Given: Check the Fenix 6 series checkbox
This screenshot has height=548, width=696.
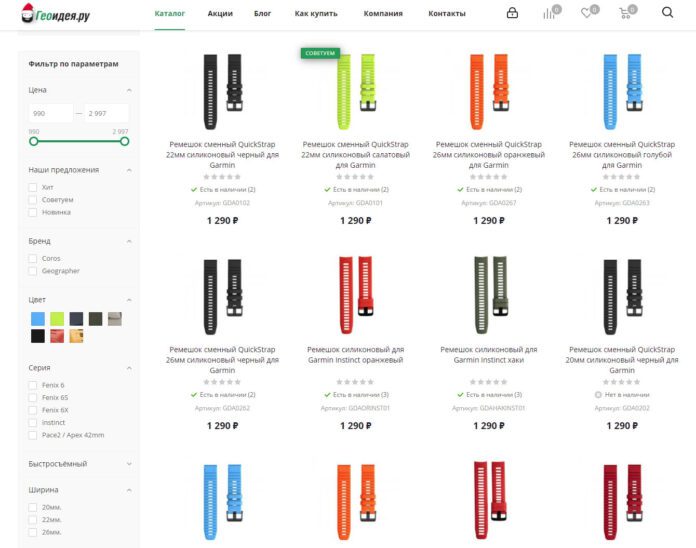Looking at the screenshot, I should (32, 385).
